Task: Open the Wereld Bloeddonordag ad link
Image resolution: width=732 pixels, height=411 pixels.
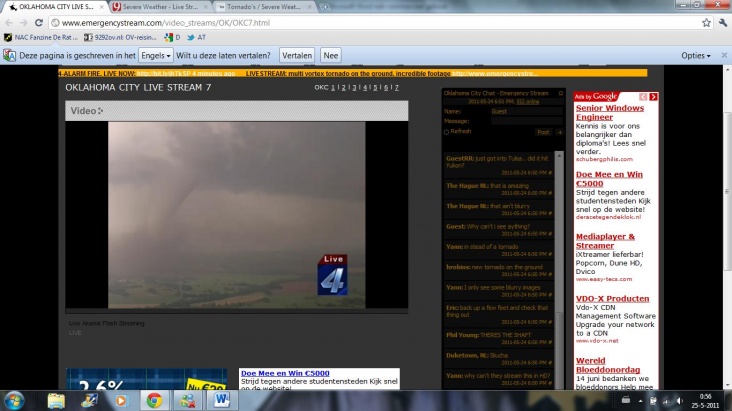Action: click(608, 365)
